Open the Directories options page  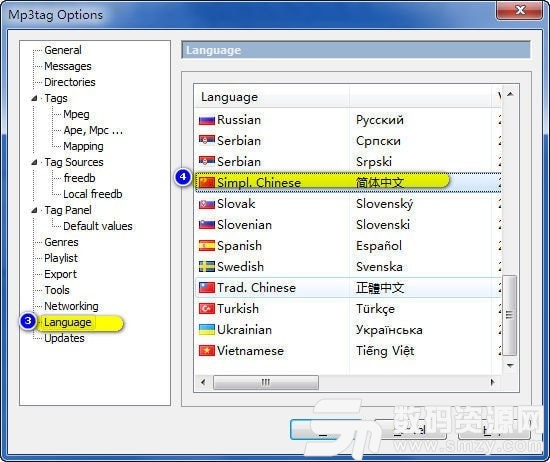coord(70,82)
